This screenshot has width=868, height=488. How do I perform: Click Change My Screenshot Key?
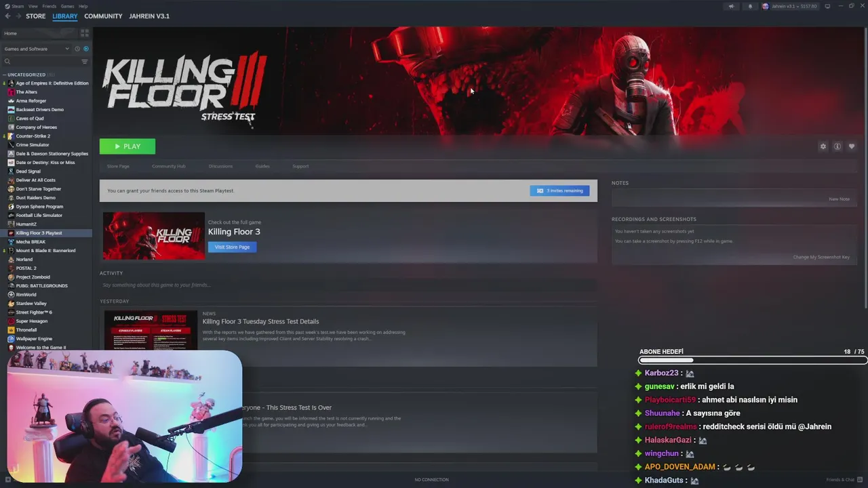(x=821, y=257)
